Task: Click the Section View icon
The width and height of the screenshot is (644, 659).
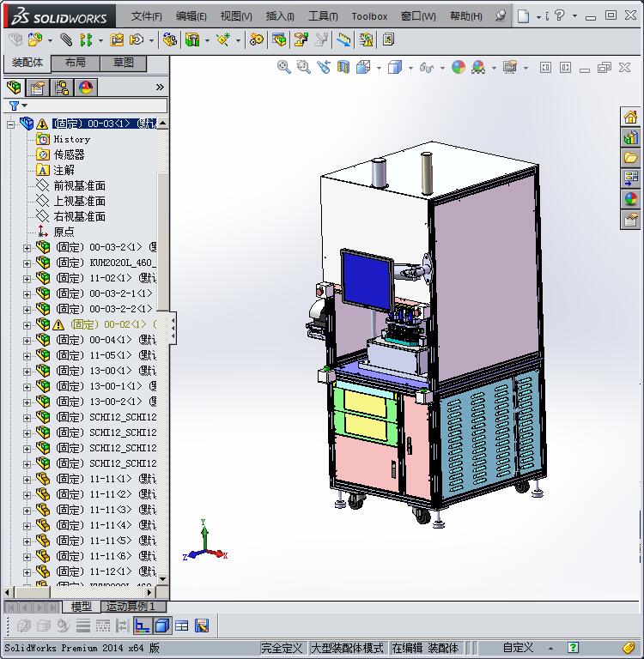Action: (x=343, y=67)
